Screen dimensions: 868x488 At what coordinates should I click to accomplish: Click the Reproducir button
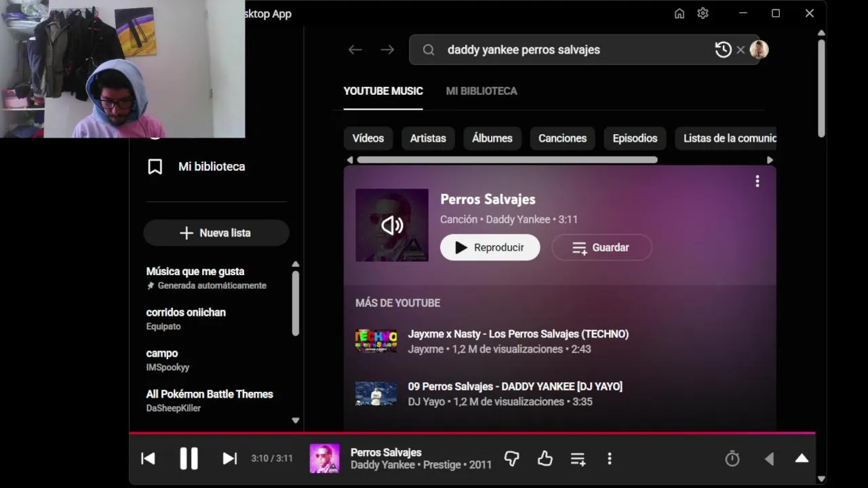490,247
